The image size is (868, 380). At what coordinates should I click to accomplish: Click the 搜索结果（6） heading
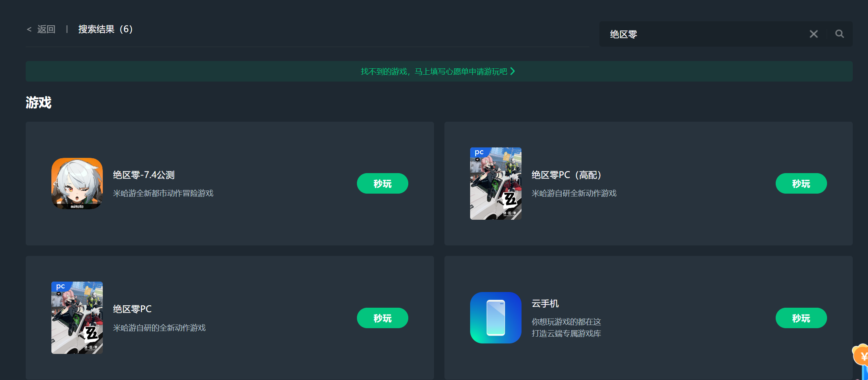click(106, 29)
